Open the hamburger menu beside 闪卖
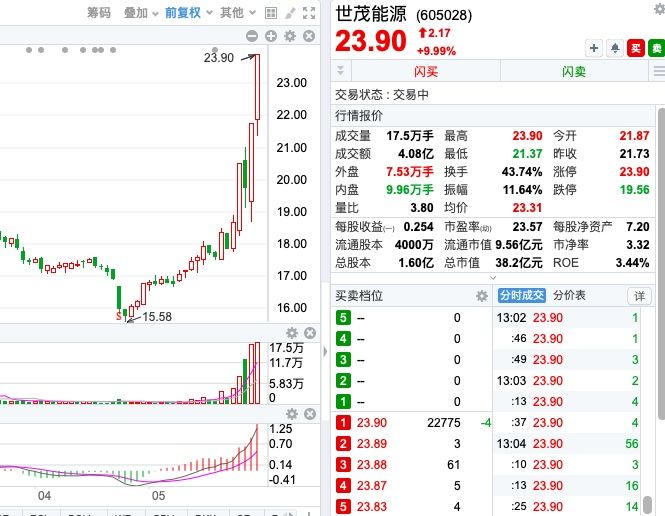665x516 pixels. [x=659, y=71]
